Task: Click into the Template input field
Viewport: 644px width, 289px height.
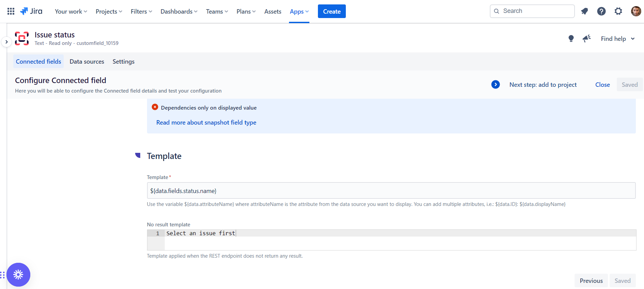Action: [391, 191]
